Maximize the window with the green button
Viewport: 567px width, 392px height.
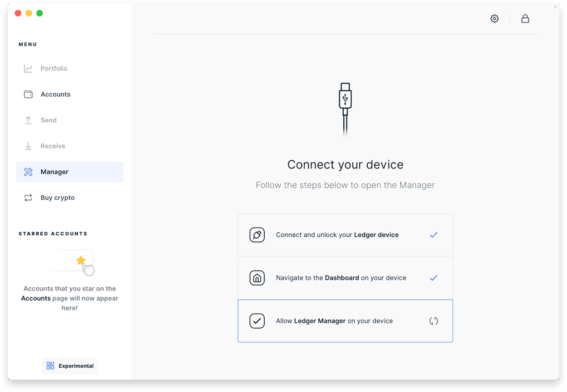[x=40, y=13]
